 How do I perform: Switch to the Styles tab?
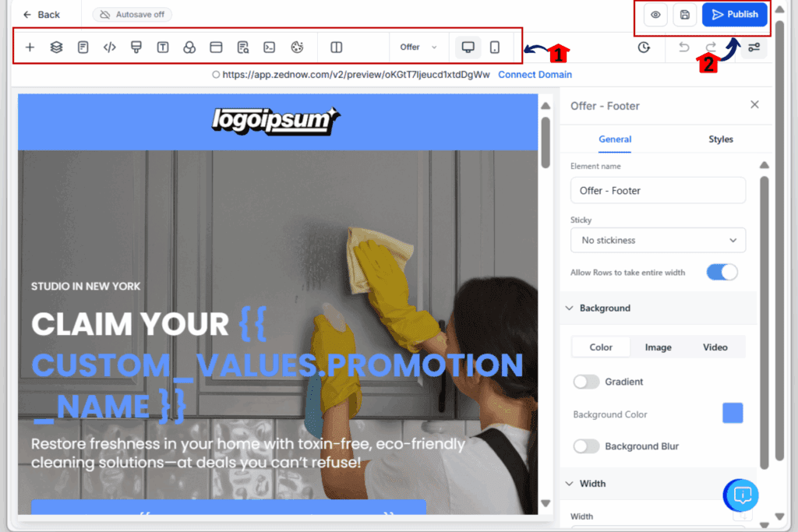click(721, 139)
